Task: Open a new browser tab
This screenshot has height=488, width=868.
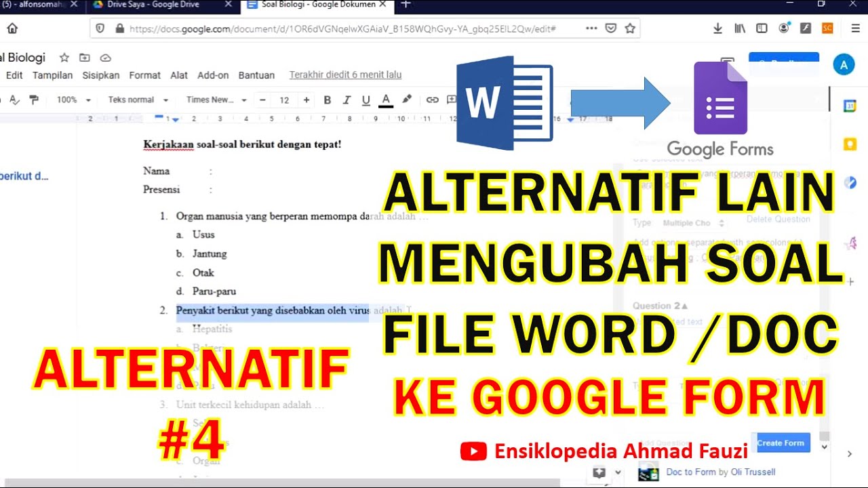Action: [406, 5]
